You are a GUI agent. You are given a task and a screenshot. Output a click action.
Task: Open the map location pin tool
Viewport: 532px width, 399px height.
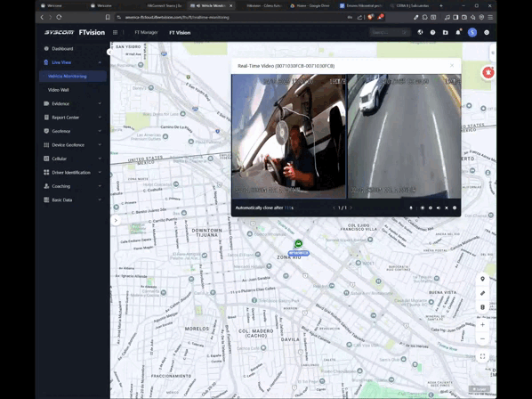pyautogui.click(x=482, y=279)
